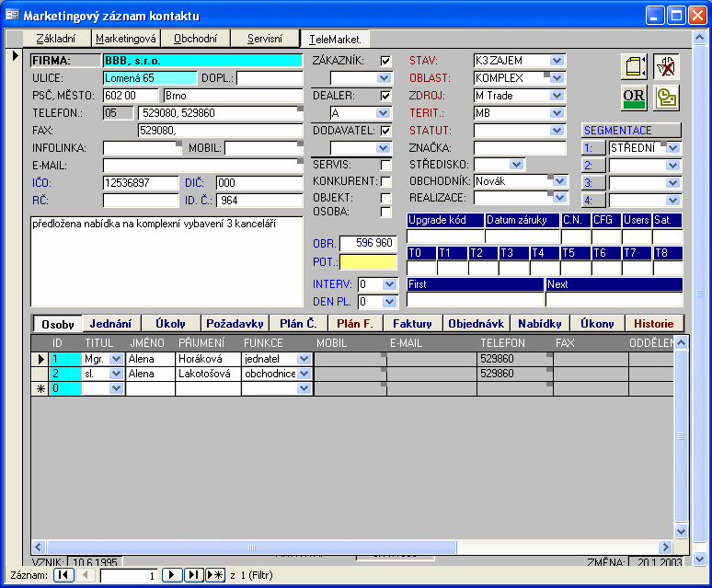Screen dimensions: 712x588
Task: Click the record number box
Action: (x=129, y=575)
